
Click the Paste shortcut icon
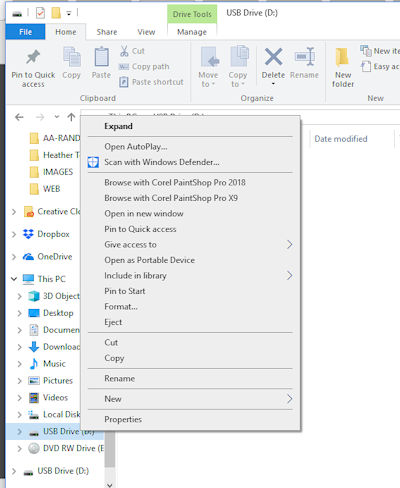tap(124, 82)
